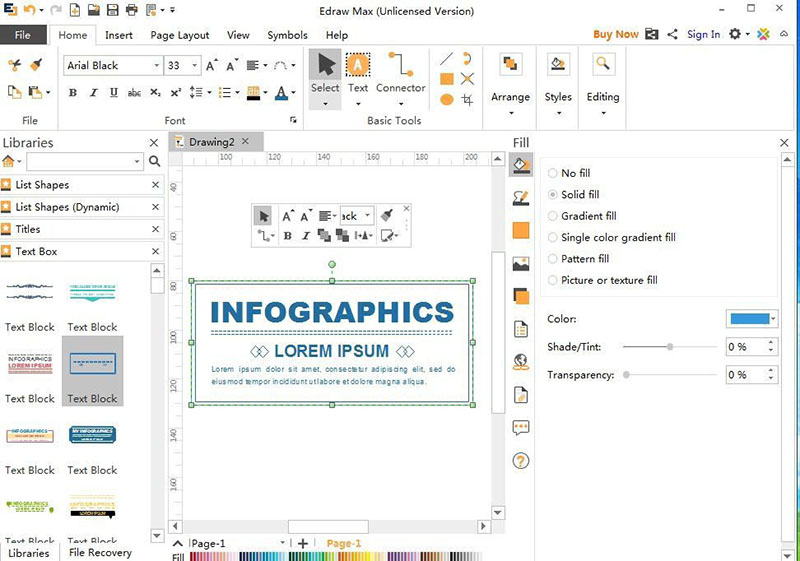800x561 pixels.
Task: Open the library search box dropdown
Action: click(137, 162)
